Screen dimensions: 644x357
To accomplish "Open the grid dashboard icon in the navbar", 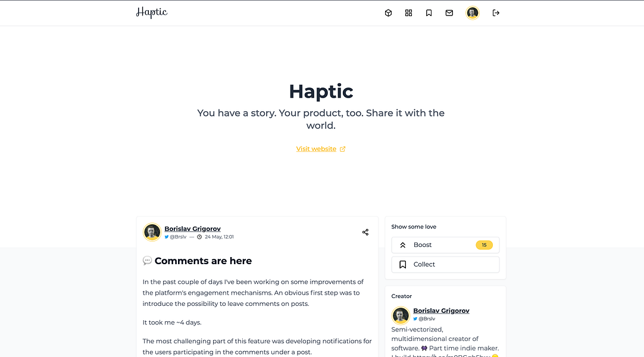I will (408, 13).
